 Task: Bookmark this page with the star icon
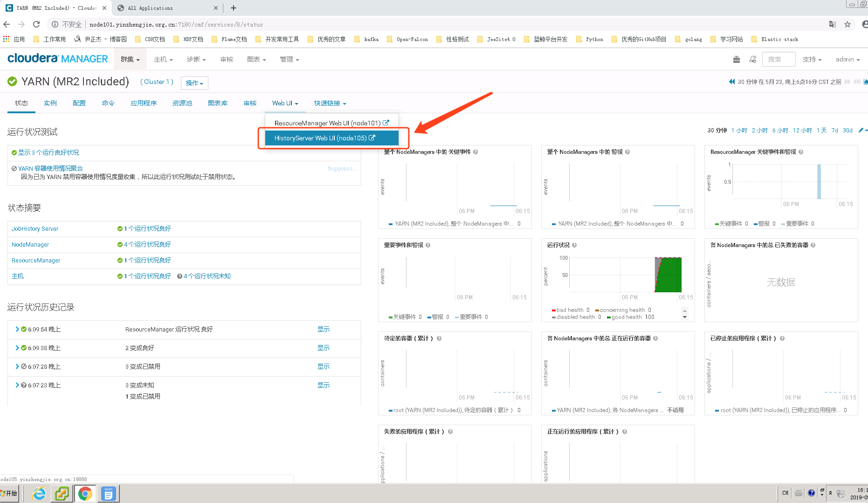pos(847,24)
